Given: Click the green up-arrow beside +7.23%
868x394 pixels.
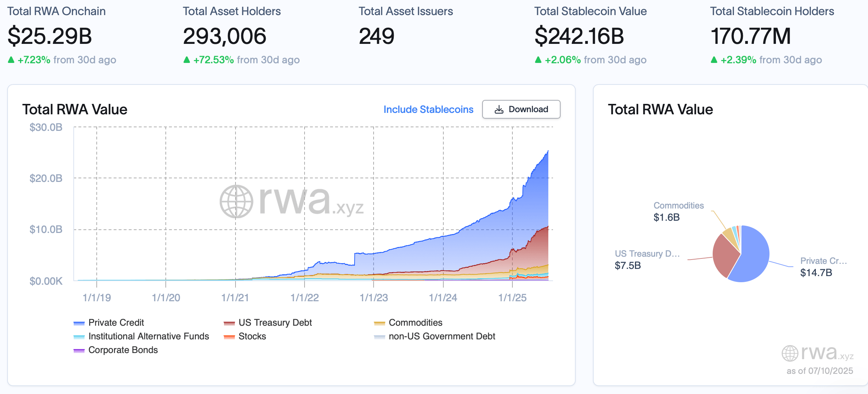Looking at the screenshot, I should [x=11, y=60].
